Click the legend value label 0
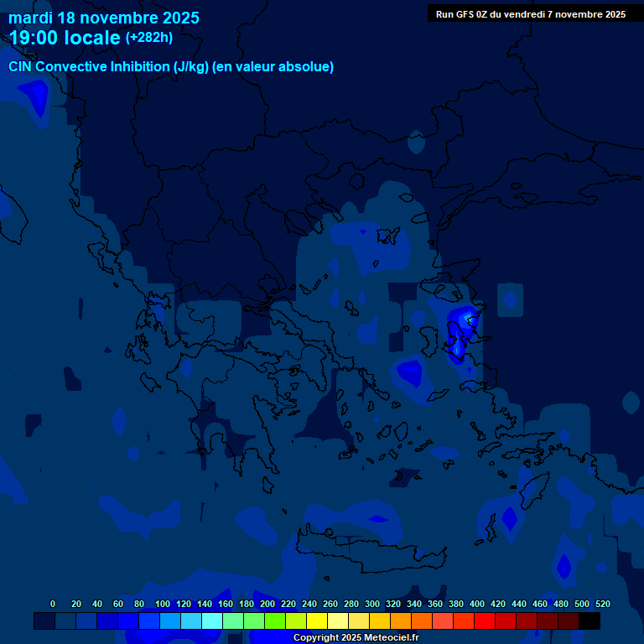The height and width of the screenshot is (644, 644). [53, 604]
